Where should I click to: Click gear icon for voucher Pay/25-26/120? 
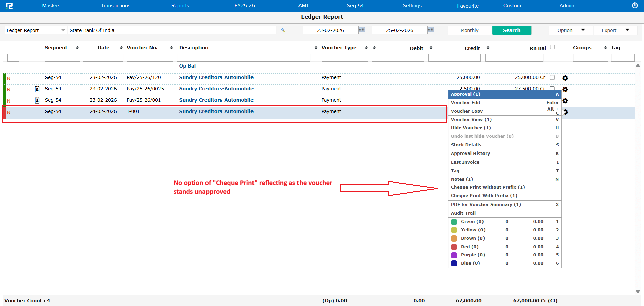tap(565, 78)
